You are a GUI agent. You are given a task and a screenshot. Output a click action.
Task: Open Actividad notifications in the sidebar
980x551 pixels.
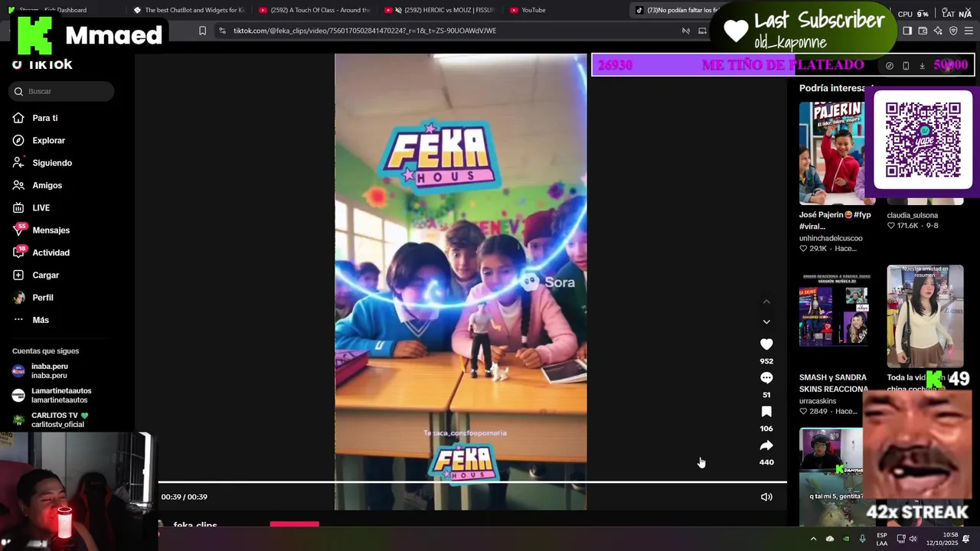pyautogui.click(x=41, y=253)
